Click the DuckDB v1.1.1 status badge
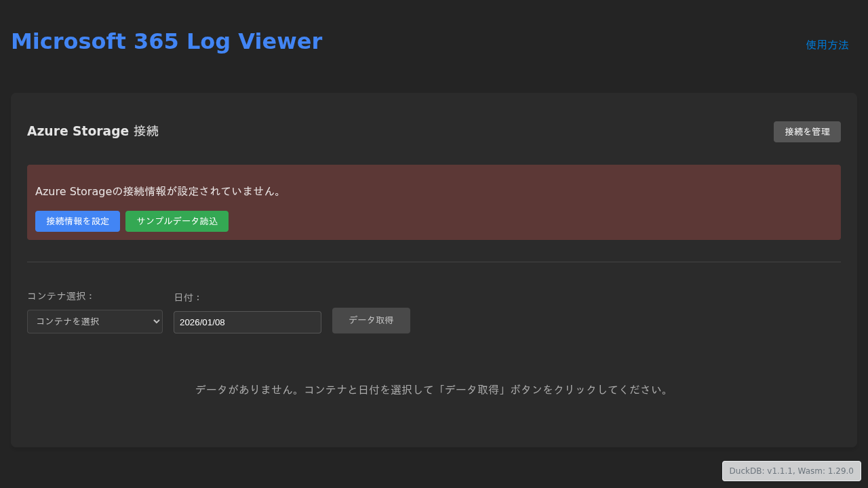This screenshot has height=488, width=868. point(791,470)
